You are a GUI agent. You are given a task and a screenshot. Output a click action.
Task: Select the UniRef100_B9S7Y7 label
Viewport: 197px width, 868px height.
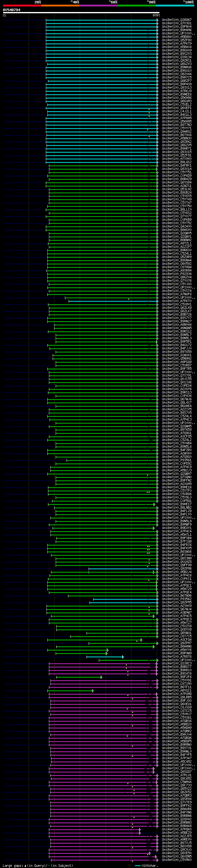177,318
